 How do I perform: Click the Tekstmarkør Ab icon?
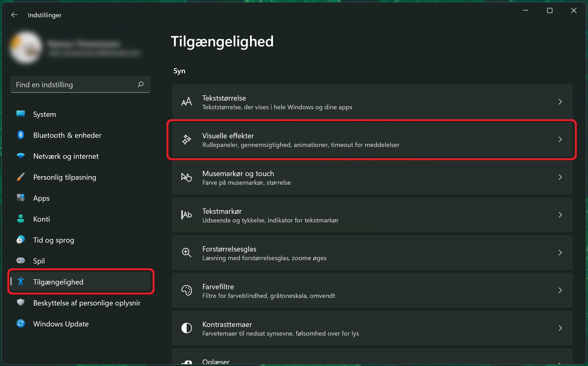point(187,215)
